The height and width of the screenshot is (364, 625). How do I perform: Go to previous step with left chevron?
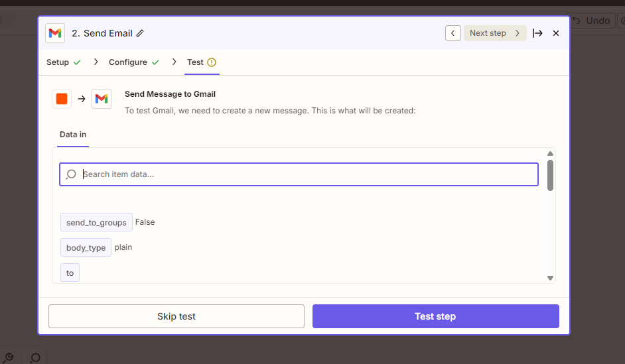coord(452,33)
